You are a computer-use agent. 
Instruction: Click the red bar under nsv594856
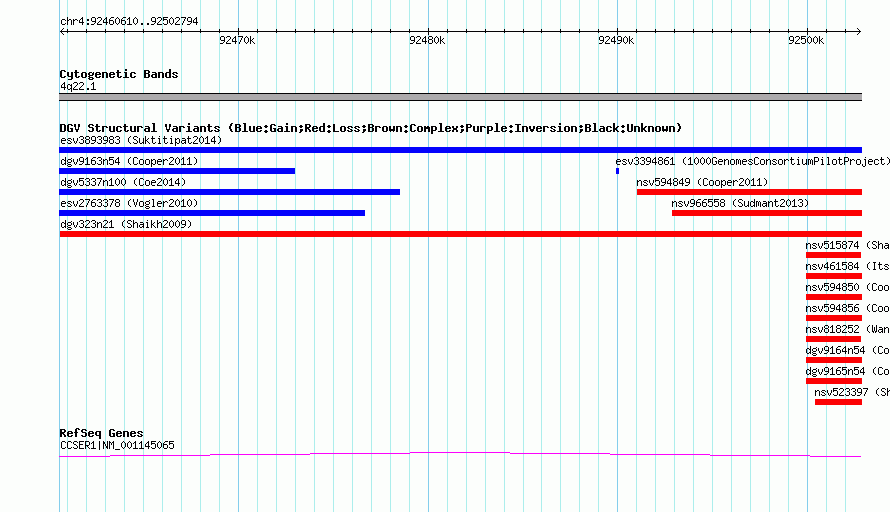pyautogui.click(x=834, y=318)
